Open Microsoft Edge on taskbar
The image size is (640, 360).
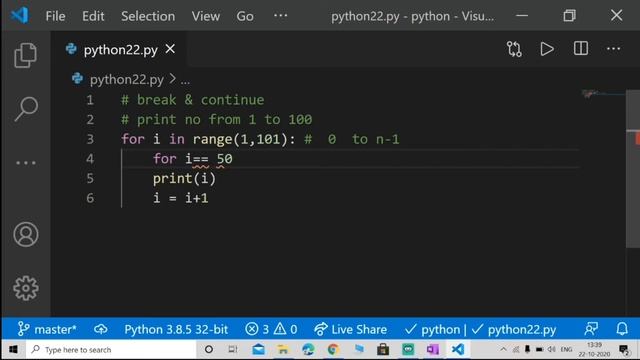pyautogui.click(x=308, y=349)
